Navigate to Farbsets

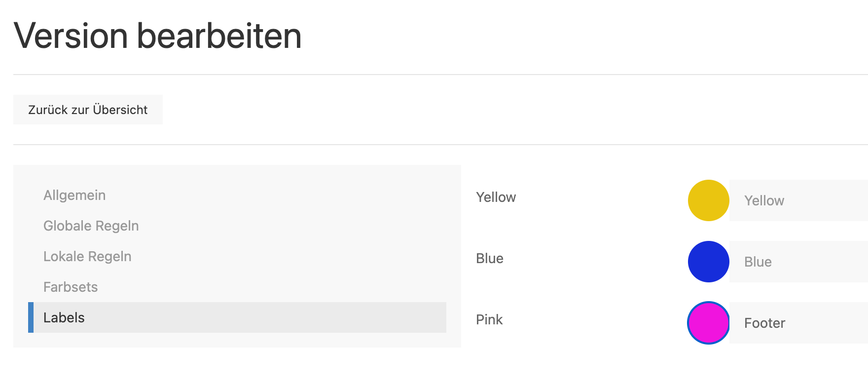point(71,287)
